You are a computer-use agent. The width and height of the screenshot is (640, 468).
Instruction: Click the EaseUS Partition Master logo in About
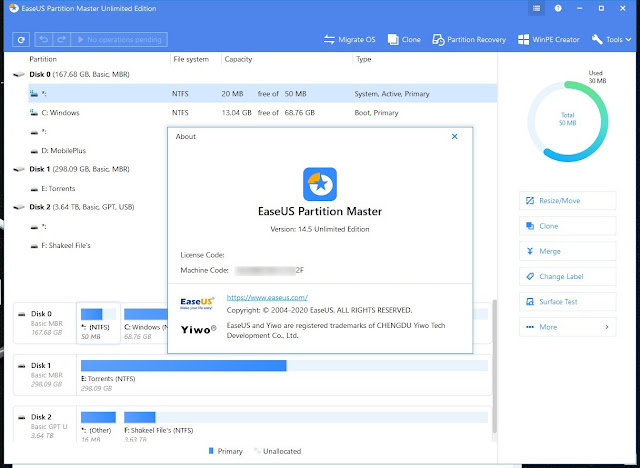click(320, 185)
